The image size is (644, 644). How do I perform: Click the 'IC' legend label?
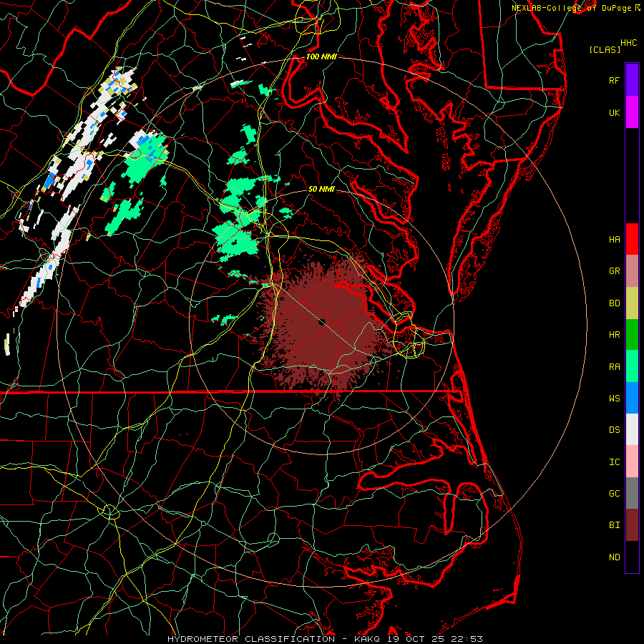[x=615, y=462]
